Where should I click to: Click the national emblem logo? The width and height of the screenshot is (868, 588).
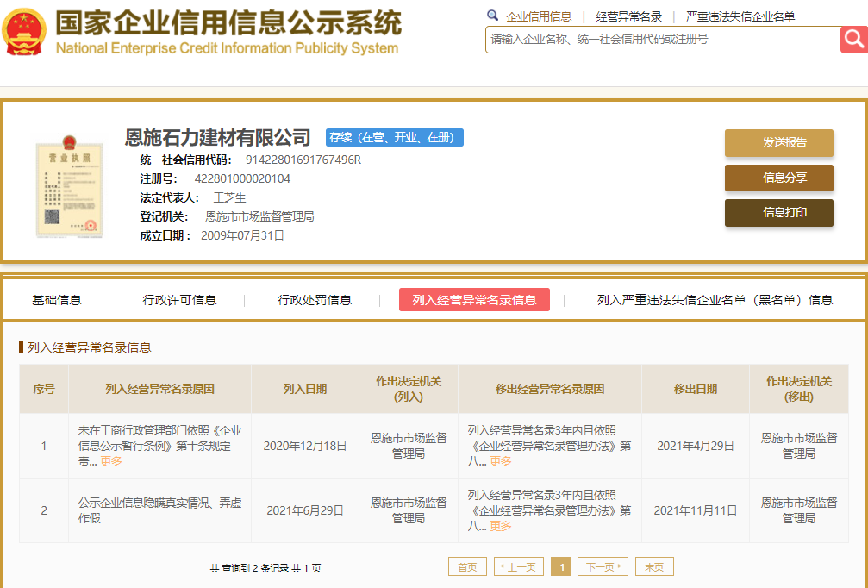click(24, 32)
